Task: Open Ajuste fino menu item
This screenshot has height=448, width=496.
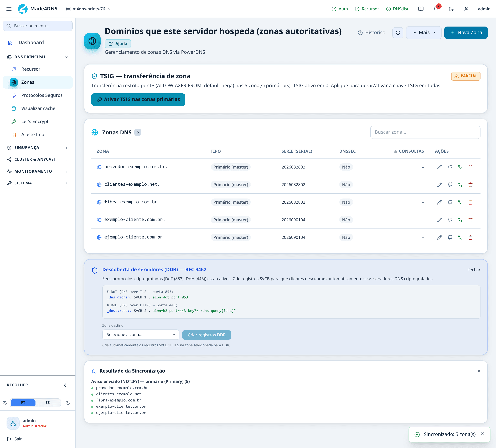Action: (38, 135)
